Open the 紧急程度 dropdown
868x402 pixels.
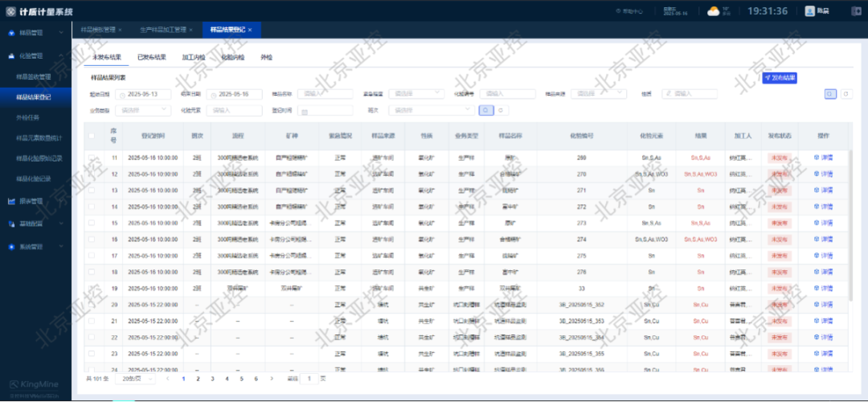tap(416, 94)
